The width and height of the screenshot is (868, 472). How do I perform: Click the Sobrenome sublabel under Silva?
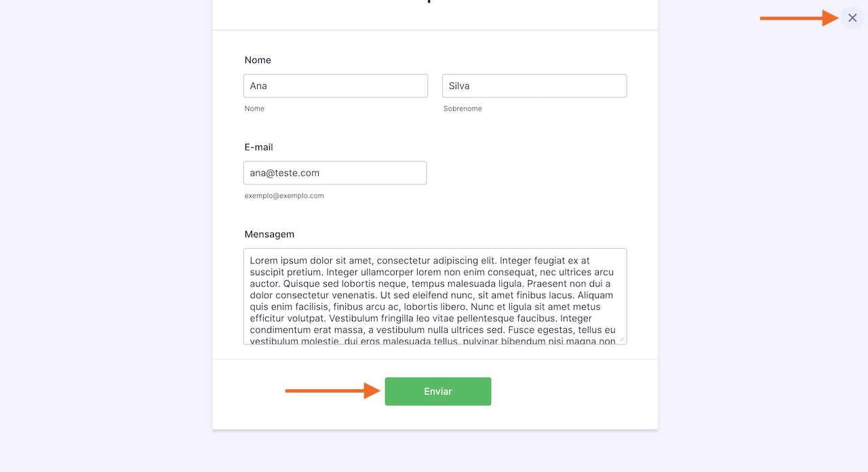[462, 109]
